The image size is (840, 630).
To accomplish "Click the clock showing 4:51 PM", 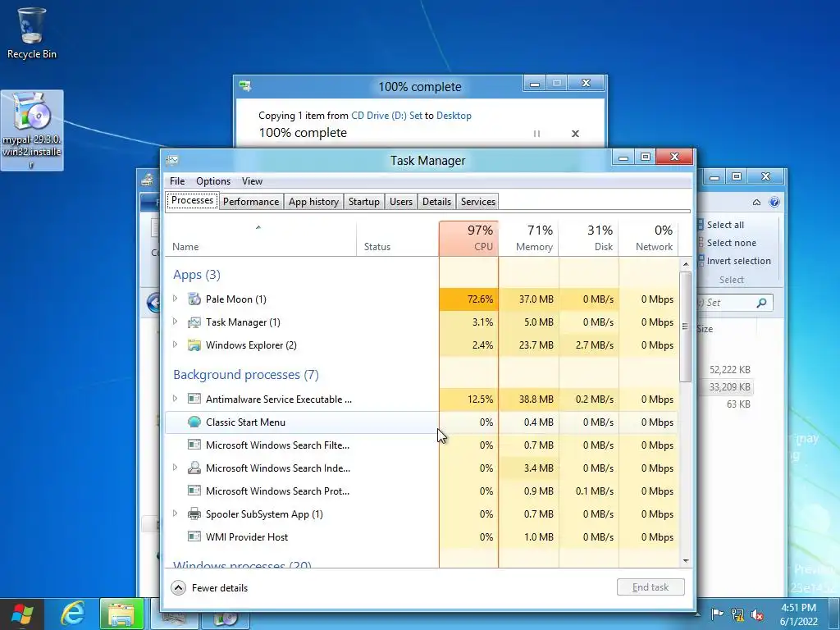I will (799, 608).
